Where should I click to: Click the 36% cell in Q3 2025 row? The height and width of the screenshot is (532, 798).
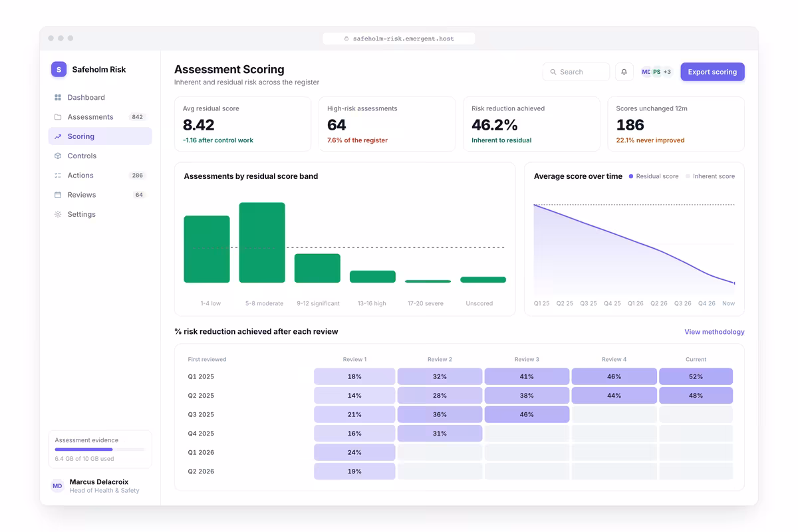(440, 414)
